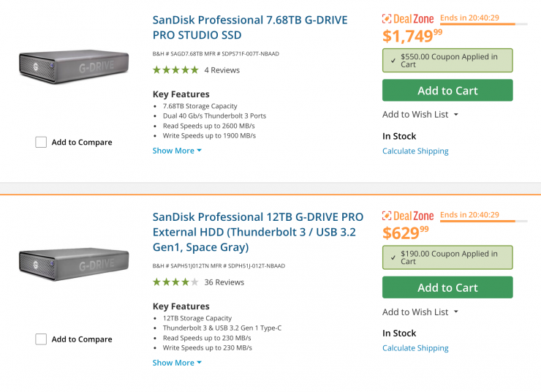Open Add to Wish List dropdown for SSD
This screenshot has width=541, height=392.
tap(420, 115)
